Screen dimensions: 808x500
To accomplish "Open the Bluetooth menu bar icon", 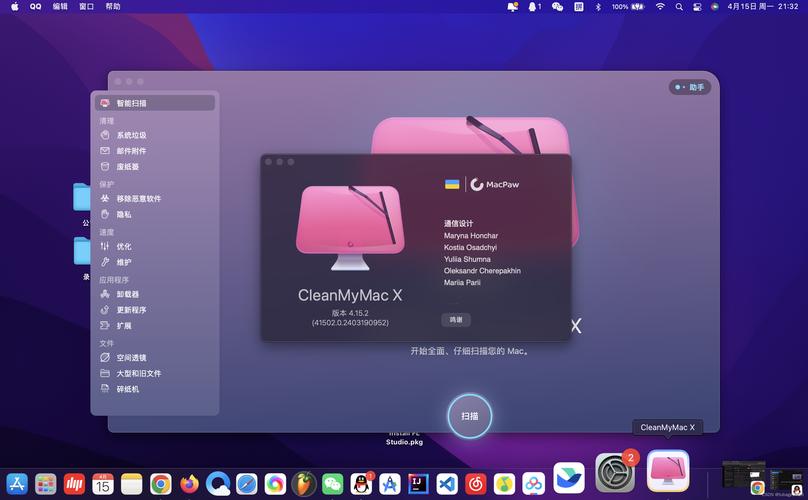I will tap(598, 7).
